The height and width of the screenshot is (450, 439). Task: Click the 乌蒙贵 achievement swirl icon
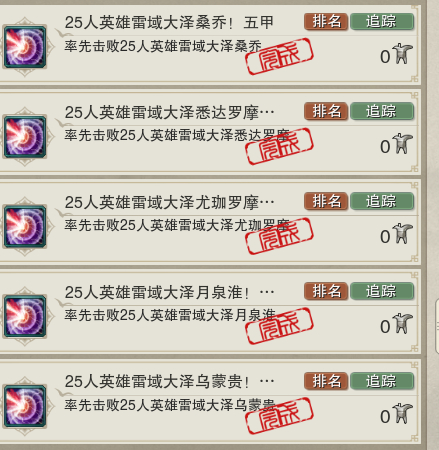point(25,406)
